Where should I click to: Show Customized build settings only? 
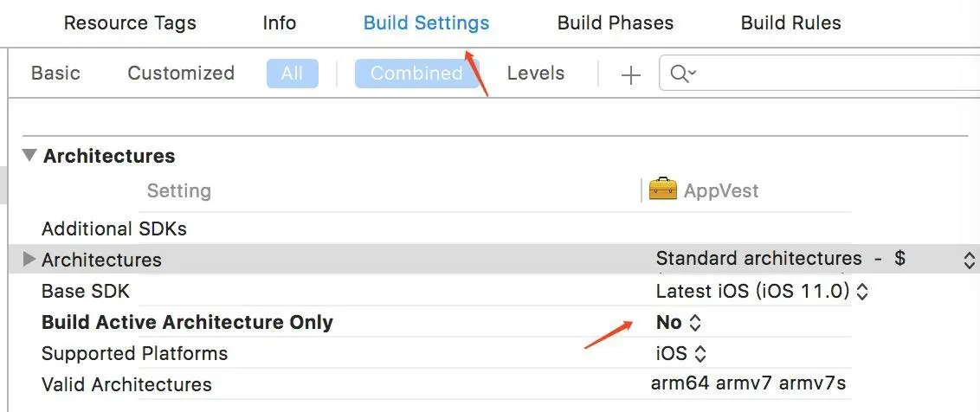[181, 74]
